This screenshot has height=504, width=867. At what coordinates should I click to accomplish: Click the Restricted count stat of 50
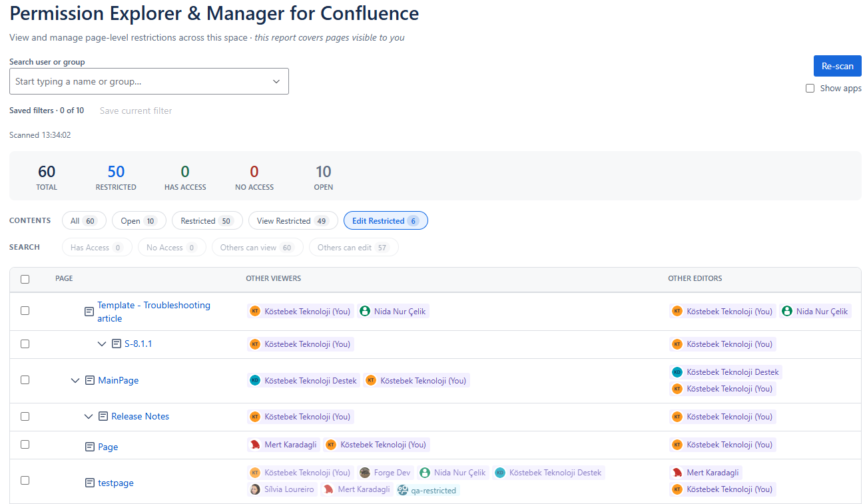click(116, 177)
